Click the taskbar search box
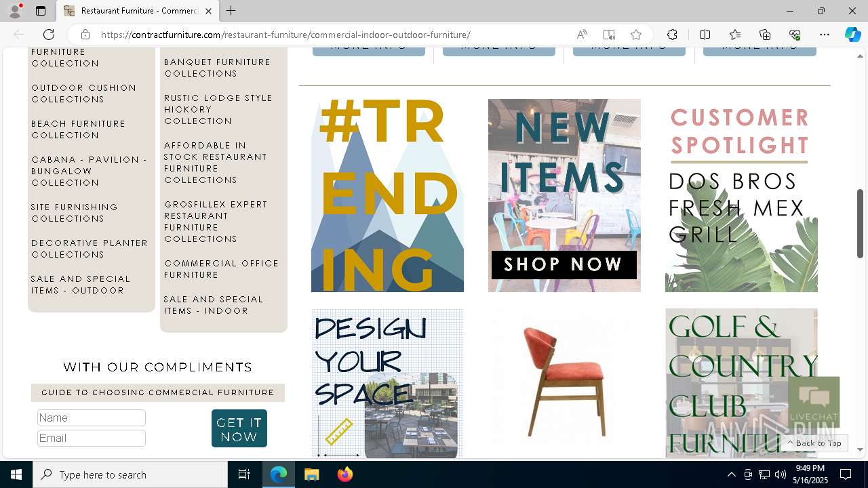The image size is (868, 488). [130, 474]
